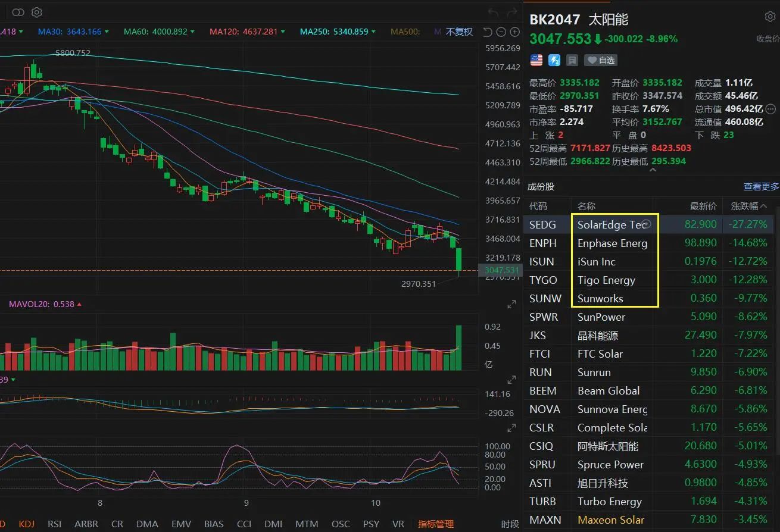Click the current price tag 3047.531
Image resolution: width=780 pixels, height=532 pixels.
tap(502, 270)
